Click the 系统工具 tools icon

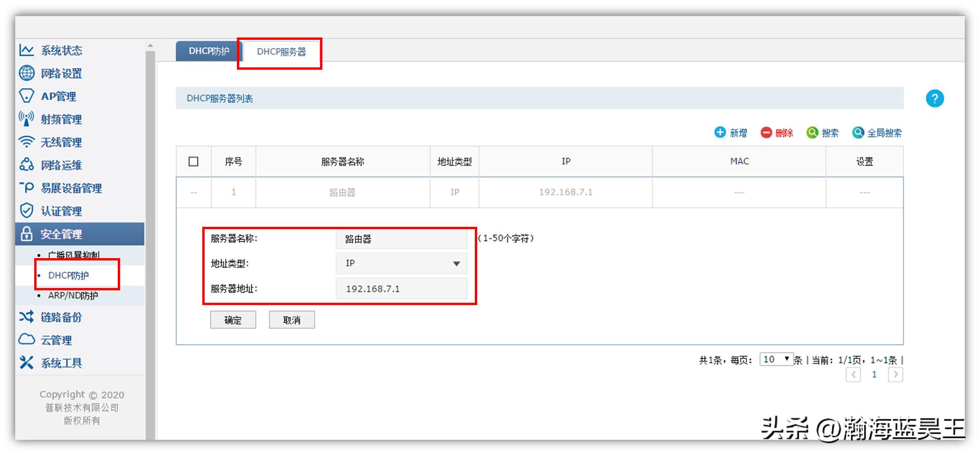tap(27, 362)
